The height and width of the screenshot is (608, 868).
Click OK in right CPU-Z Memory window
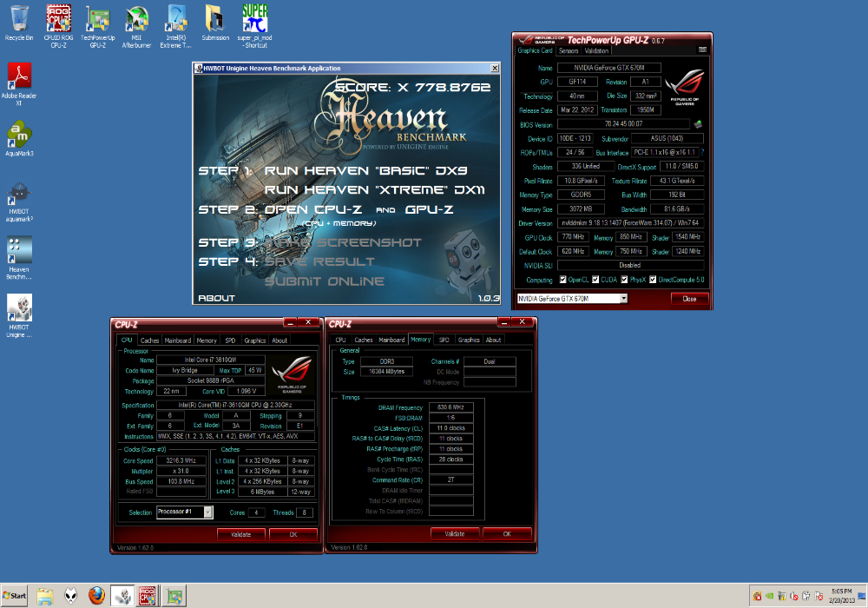(x=507, y=534)
